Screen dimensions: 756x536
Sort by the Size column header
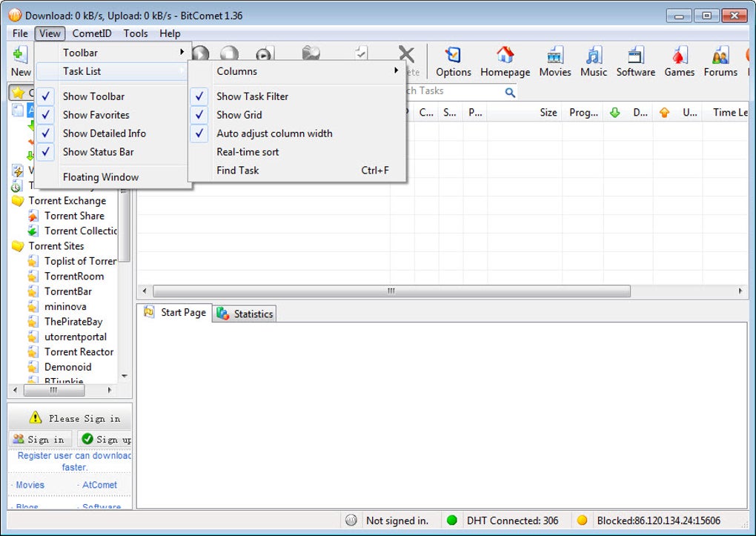[x=525, y=113]
